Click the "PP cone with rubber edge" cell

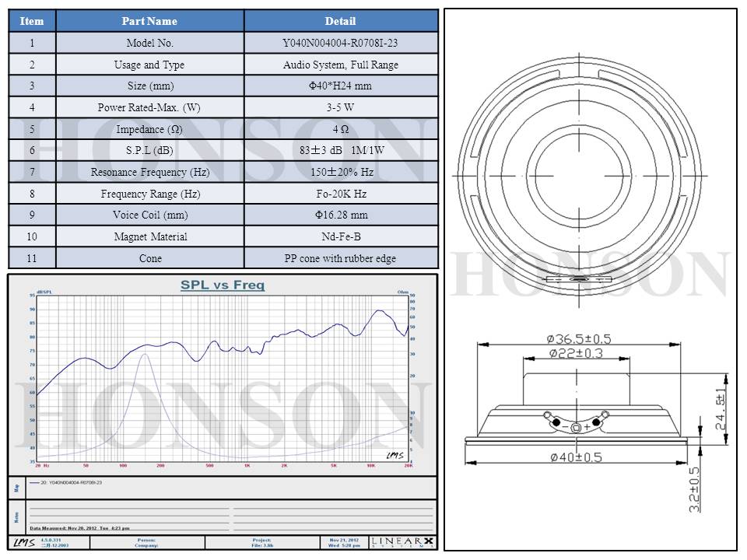(x=340, y=258)
